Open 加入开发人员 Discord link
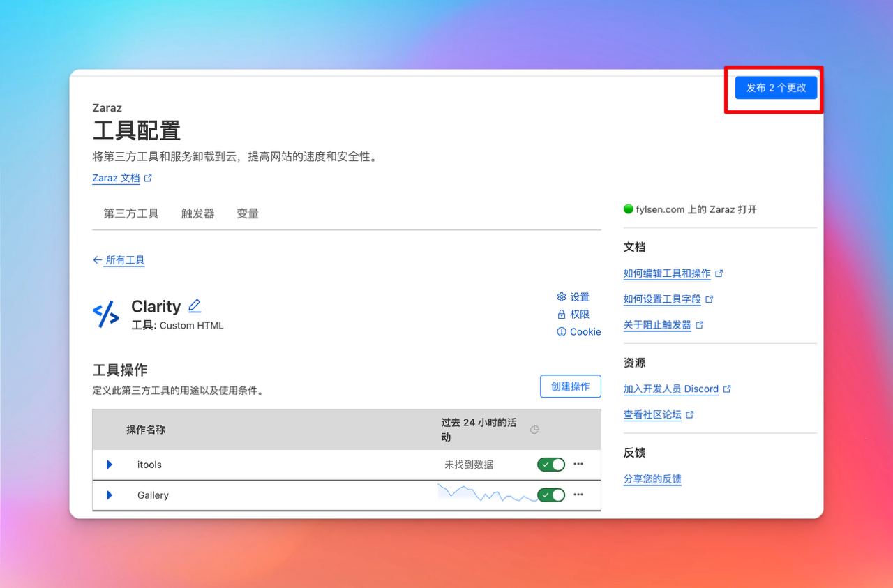Viewport: 893px width, 588px height. 671,389
